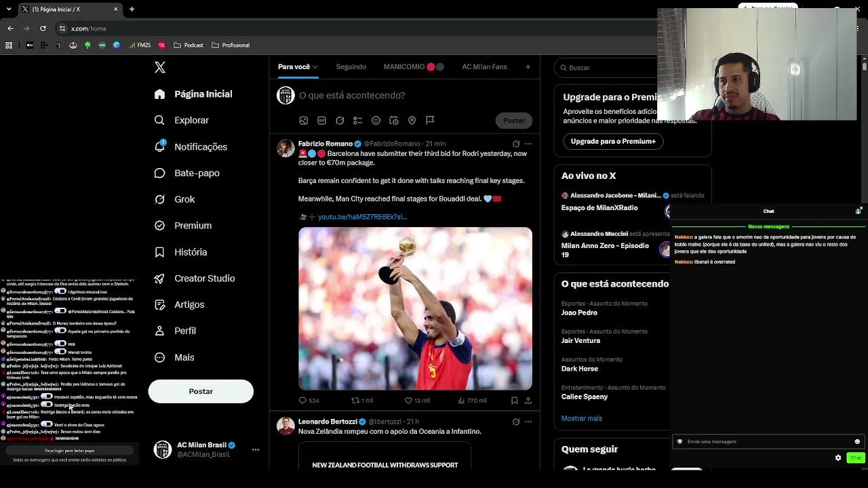Open the youtu.be link in the post
868x488 pixels.
click(x=362, y=217)
